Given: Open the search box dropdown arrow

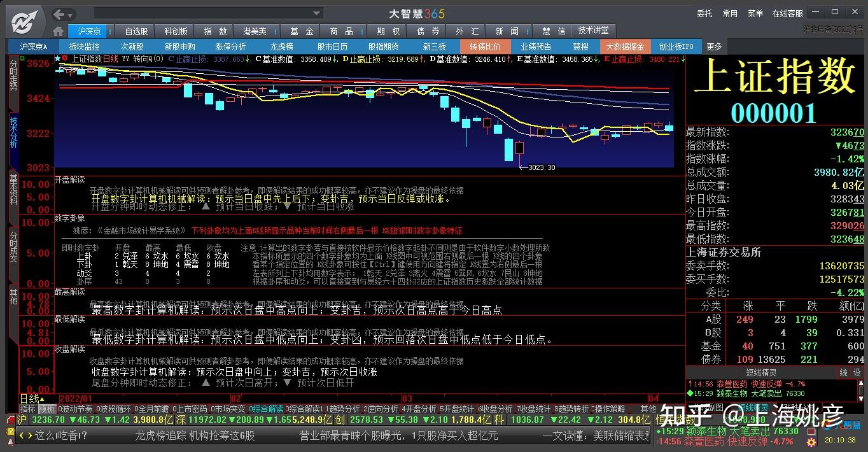Looking at the screenshot, I should (x=317, y=13).
